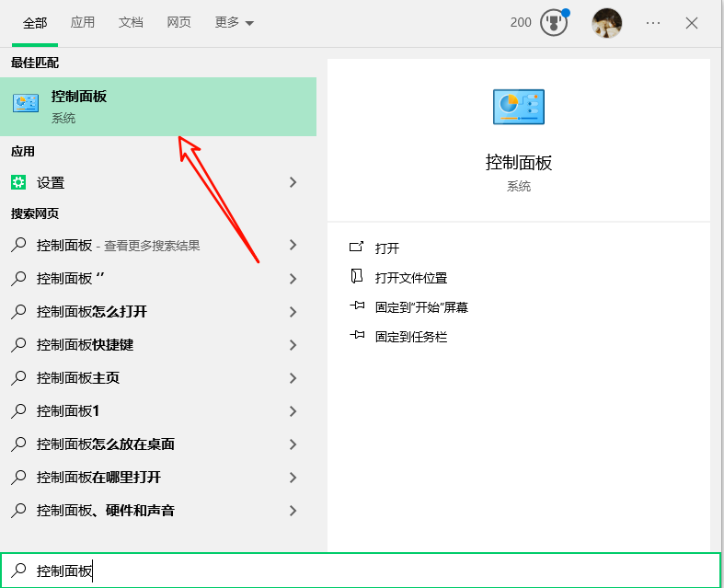Image resolution: width=724 pixels, height=588 pixels.
Task: Switch to the 全部 tab
Action: point(35,23)
